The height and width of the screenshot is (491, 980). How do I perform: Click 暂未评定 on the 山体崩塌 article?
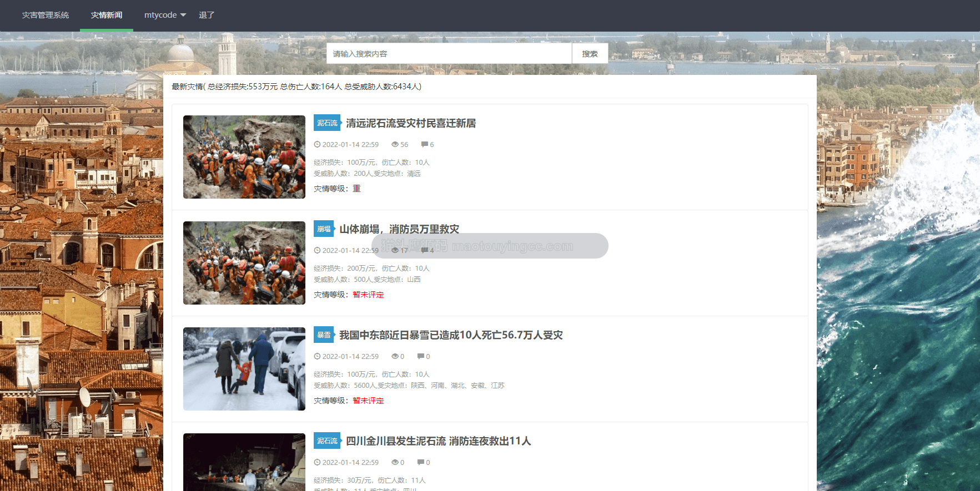368,295
